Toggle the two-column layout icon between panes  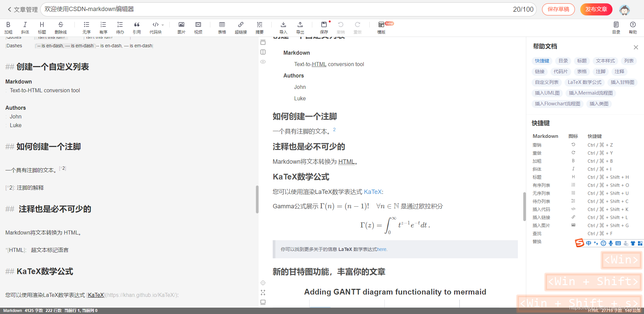pos(263,52)
